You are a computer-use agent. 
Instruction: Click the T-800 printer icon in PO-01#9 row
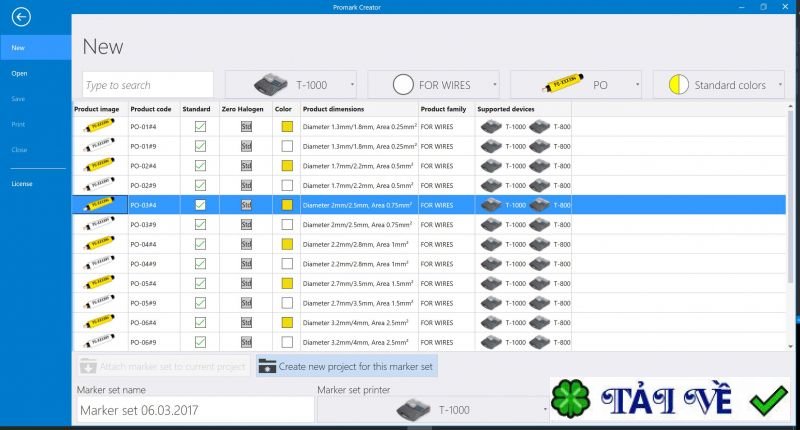click(539, 146)
